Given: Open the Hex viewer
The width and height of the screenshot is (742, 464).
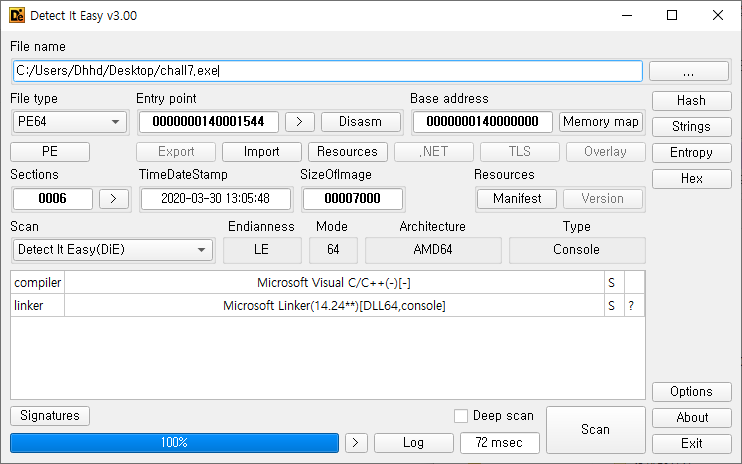Looking at the screenshot, I should (x=691, y=179).
